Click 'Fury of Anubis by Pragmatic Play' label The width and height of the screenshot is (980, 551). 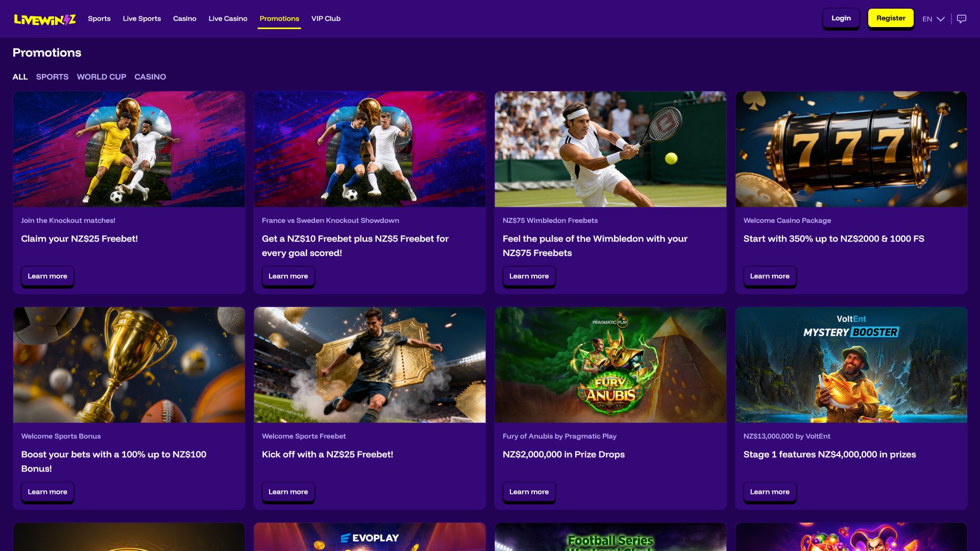click(559, 436)
